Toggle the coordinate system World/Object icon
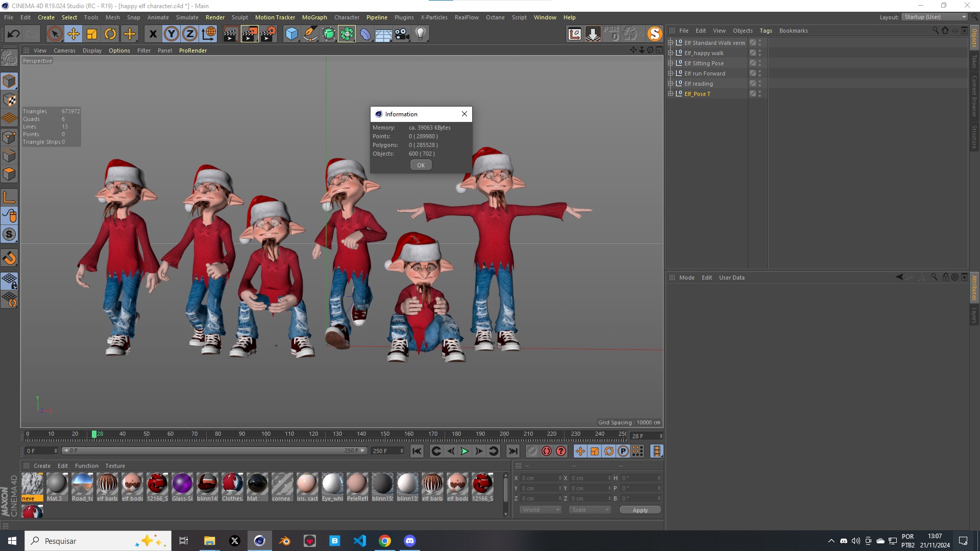Viewport: 980px width, 551px height. 208,34
